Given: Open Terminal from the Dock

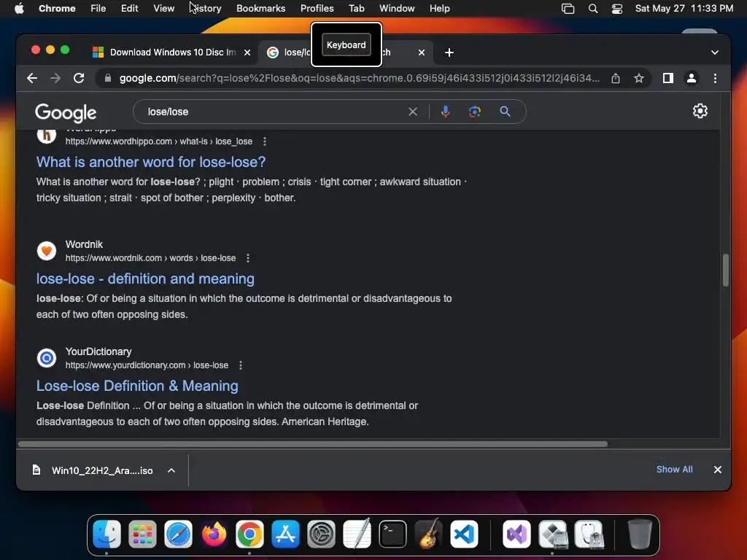Looking at the screenshot, I should point(392,534).
